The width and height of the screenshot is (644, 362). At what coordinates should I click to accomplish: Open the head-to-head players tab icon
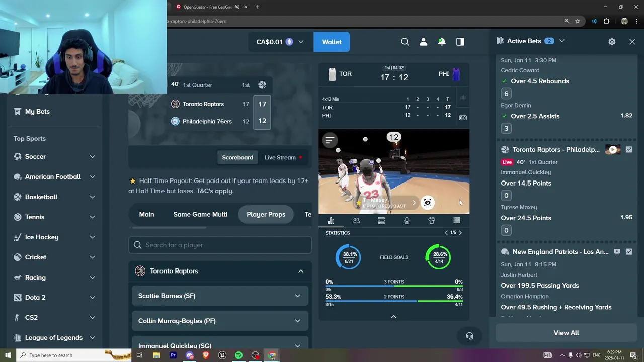[356, 220]
